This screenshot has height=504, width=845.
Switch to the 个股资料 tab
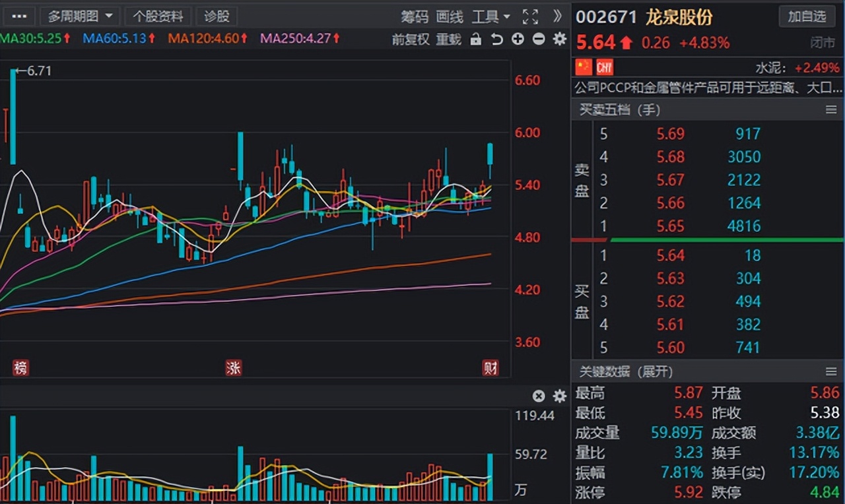pyautogui.click(x=159, y=16)
